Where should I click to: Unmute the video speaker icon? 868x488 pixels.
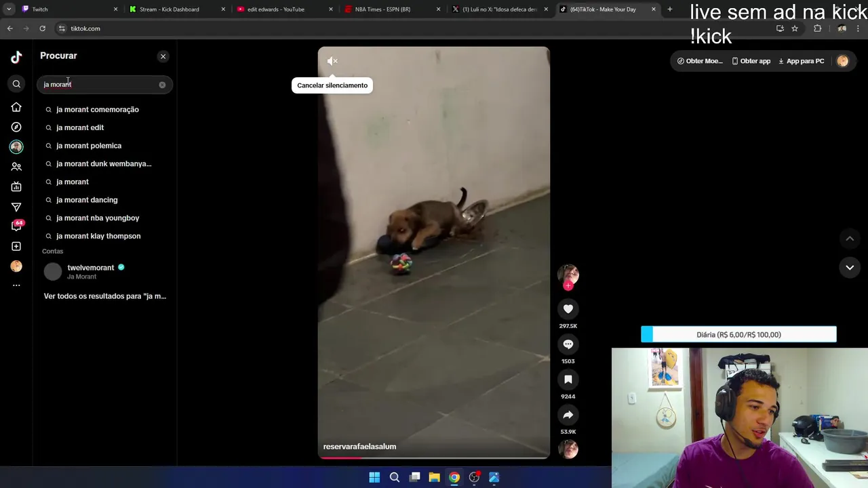click(332, 61)
